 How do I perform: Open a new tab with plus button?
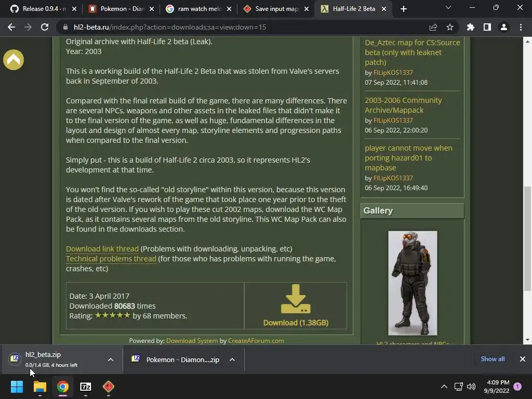(403, 9)
